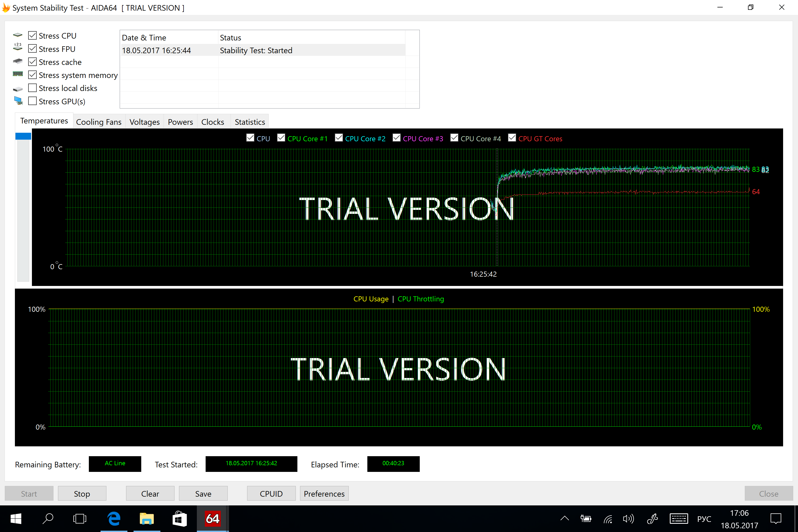Viewport: 798px width, 532px height.
Task: Toggle CPU Core #4 graph checkbox
Action: [x=454, y=138]
